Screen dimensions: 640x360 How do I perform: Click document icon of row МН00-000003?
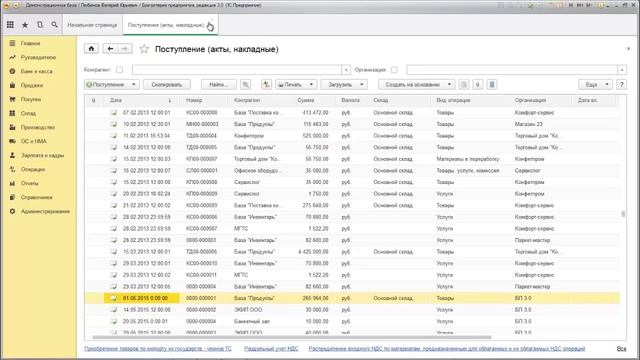(x=113, y=124)
